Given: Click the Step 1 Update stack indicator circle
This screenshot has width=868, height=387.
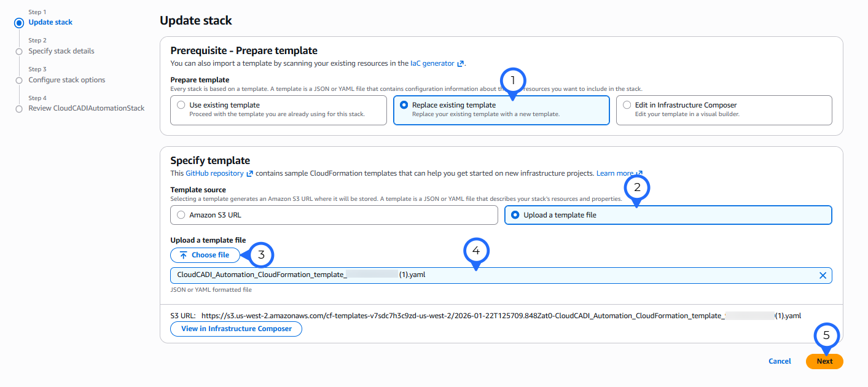Looking at the screenshot, I should click(19, 23).
